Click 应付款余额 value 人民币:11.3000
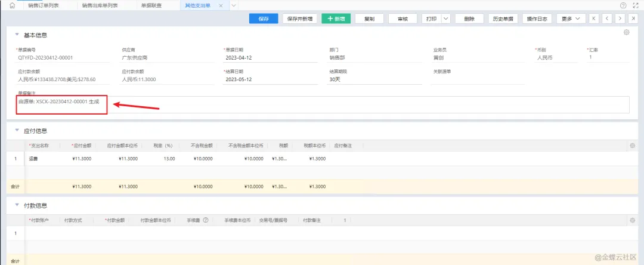This screenshot has width=644, height=265. [x=139, y=79]
